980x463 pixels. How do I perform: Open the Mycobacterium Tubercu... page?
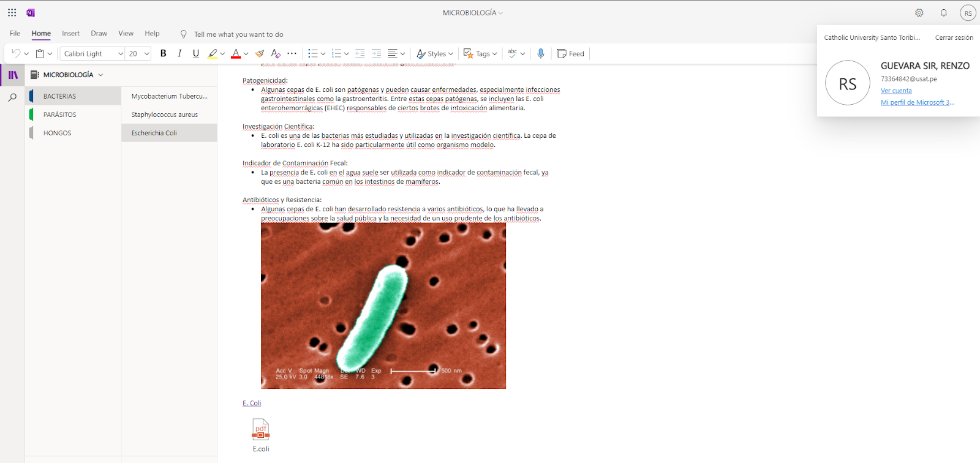[169, 96]
